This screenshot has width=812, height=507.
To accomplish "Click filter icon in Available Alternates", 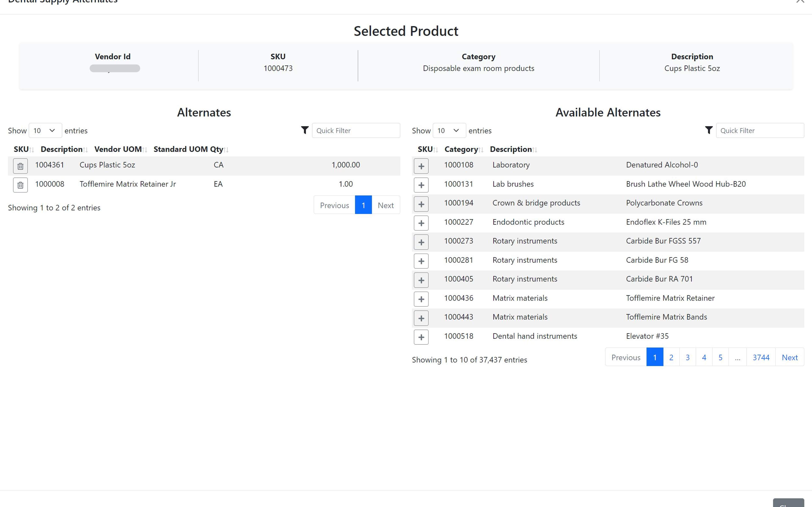I will tap(709, 130).
